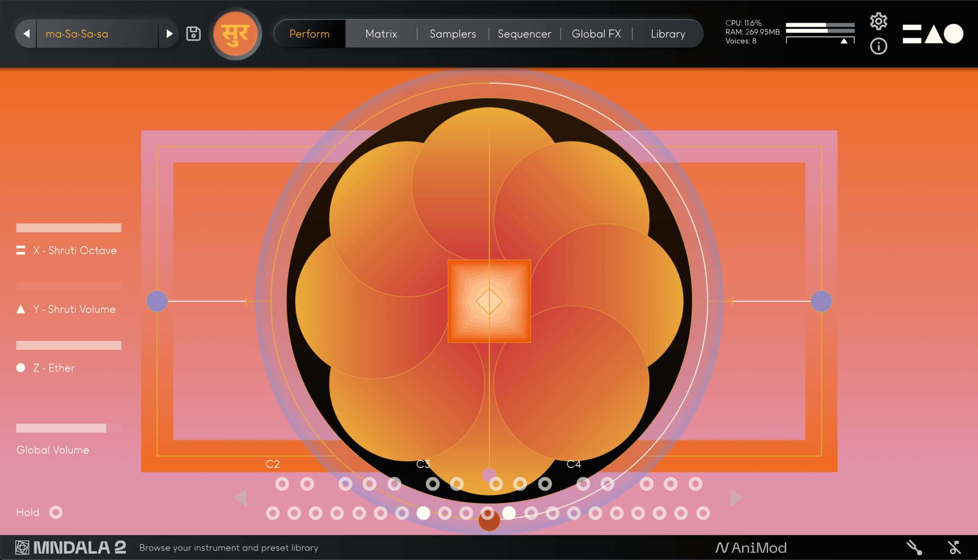Image resolution: width=978 pixels, height=560 pixels.
Task: Open the Sequencer tab
Action: 524,33
